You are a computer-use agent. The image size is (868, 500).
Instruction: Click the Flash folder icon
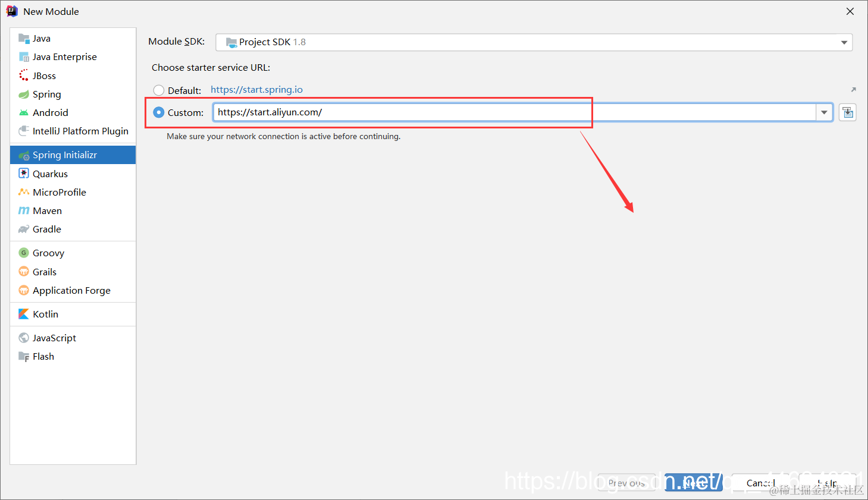click(24, 357)
